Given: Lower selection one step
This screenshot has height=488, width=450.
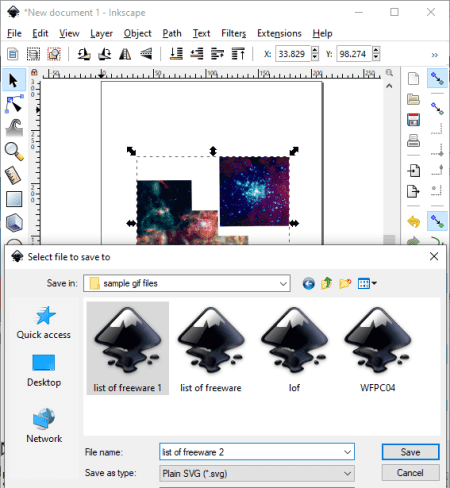Looking at the screenshot, I should [x=197, y=54].
